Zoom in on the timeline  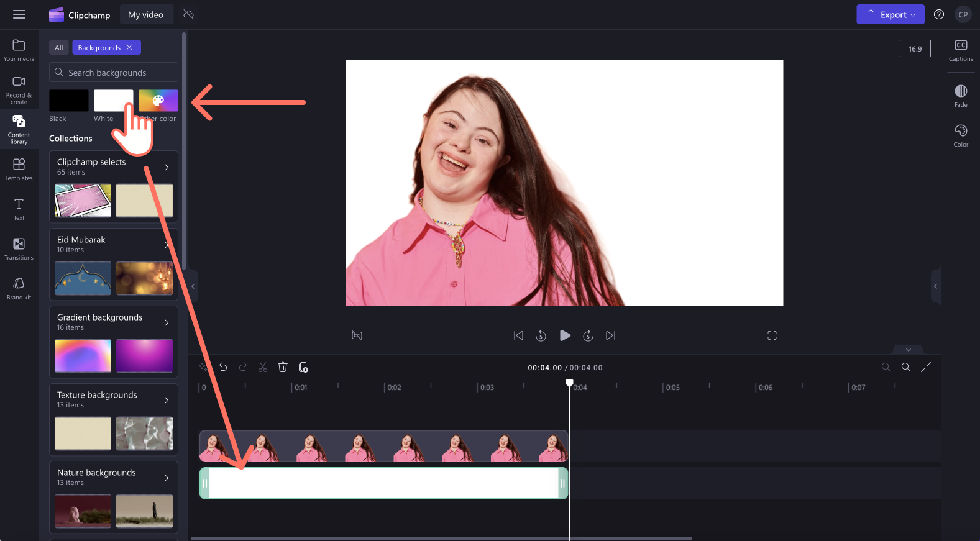[906, 367]
